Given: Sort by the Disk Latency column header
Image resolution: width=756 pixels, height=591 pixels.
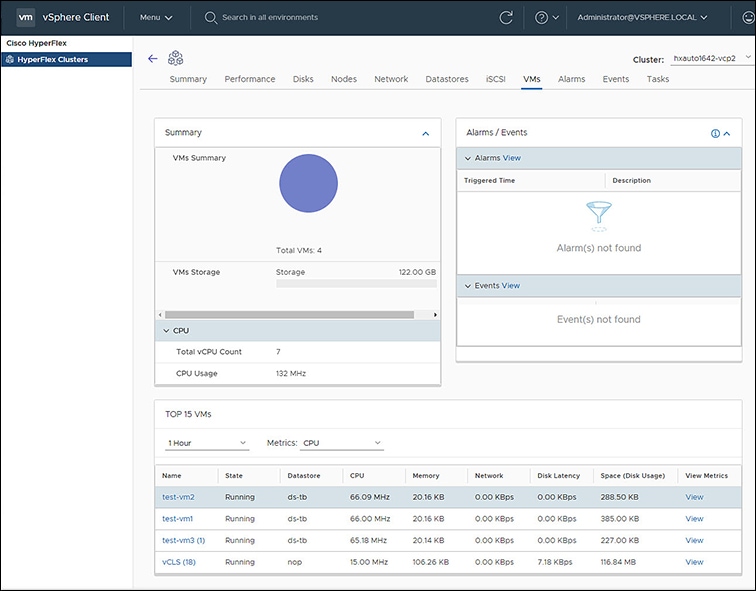Looking at the screenshot, I should click(x=558, y=476).
